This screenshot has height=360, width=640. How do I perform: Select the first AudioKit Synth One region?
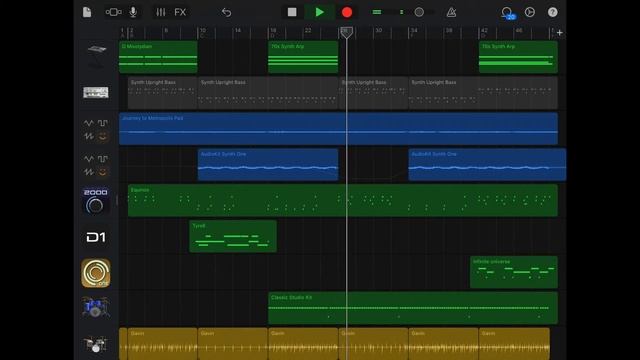click(268, 164)
